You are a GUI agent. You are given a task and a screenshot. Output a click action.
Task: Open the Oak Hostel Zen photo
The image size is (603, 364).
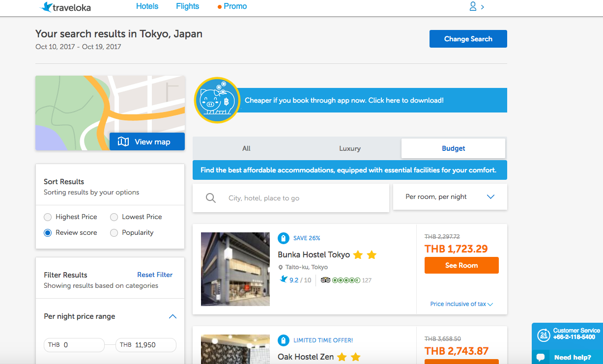coord(235,349)
